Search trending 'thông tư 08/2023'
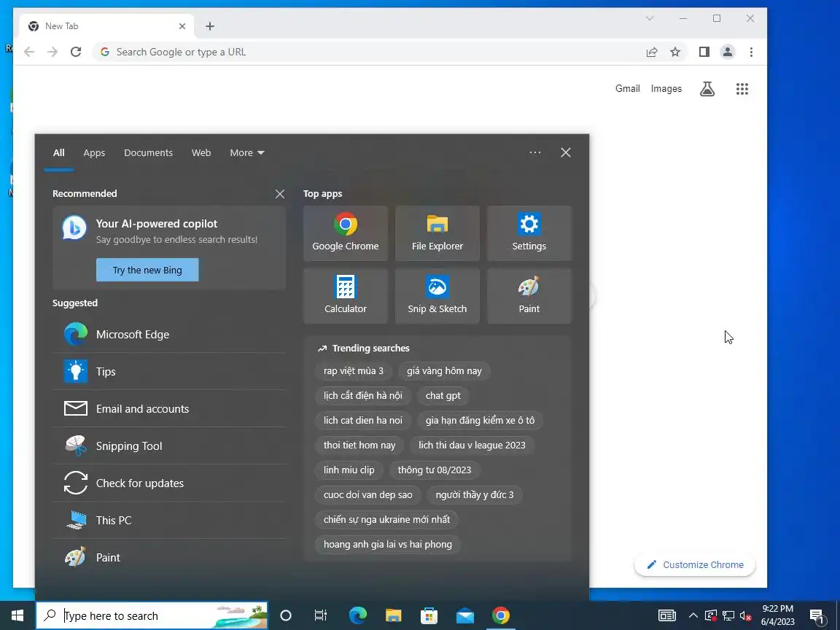This screenshot has width=840, height=630. (x=435, y=470)
